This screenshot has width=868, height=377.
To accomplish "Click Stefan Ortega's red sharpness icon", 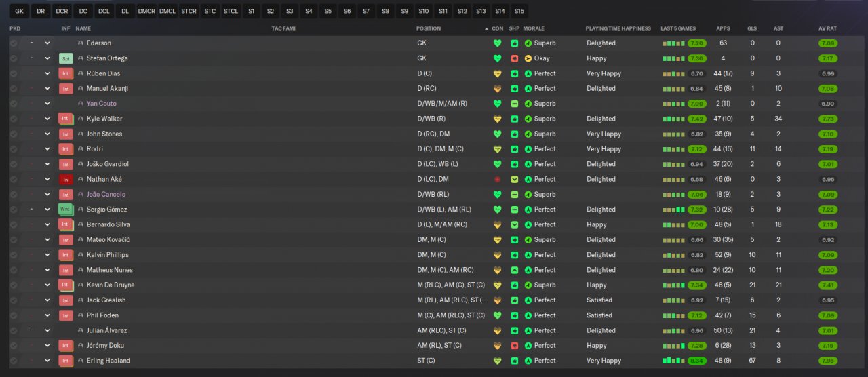I will tap(515, 58).
